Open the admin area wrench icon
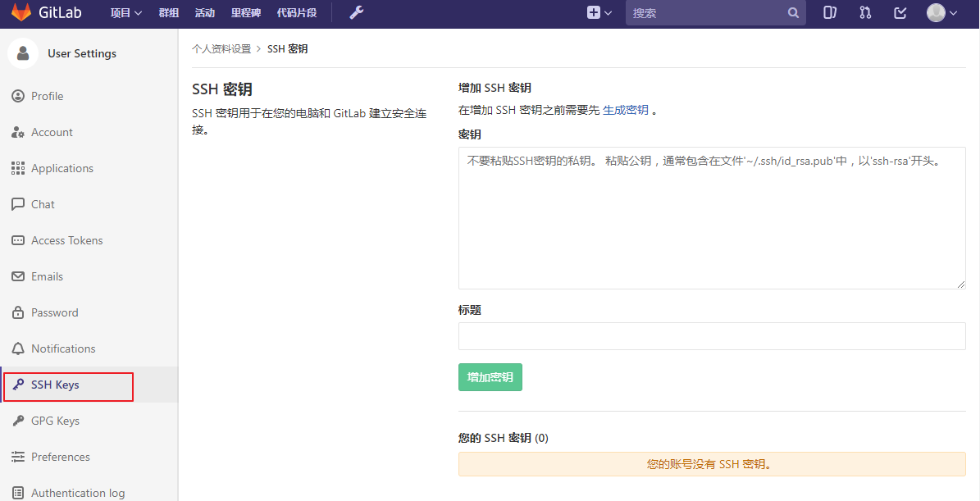 pyautogui.click(x=356, y=13)
